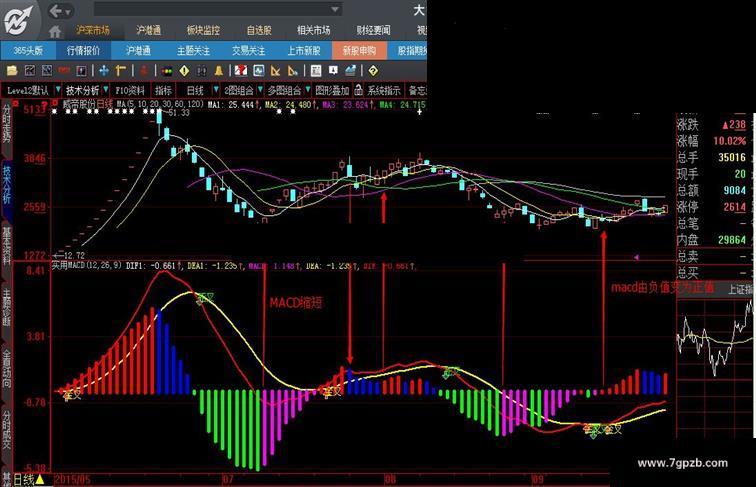Select the 基本资料 sidebar tab
This screenshot has width=756, height=487.
pyautogui.click(x=6, y=247)
